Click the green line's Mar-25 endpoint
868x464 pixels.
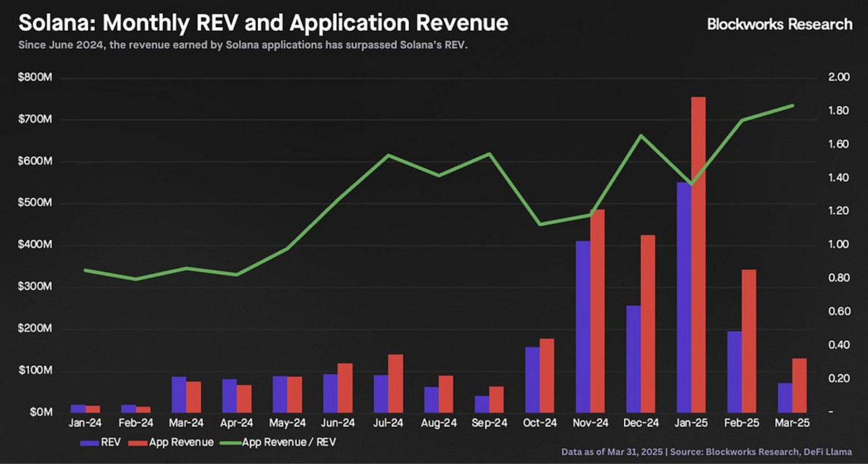[x=793, y=105]
